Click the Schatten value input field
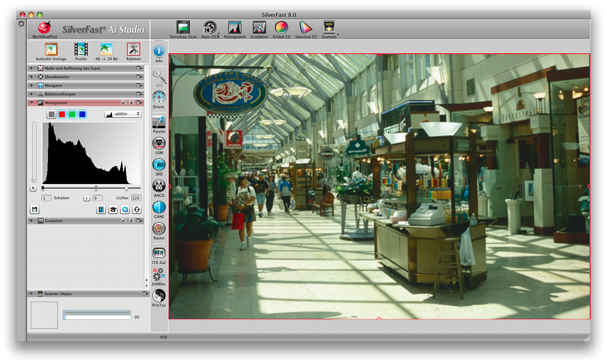607x364 pixels. (47, 198)
